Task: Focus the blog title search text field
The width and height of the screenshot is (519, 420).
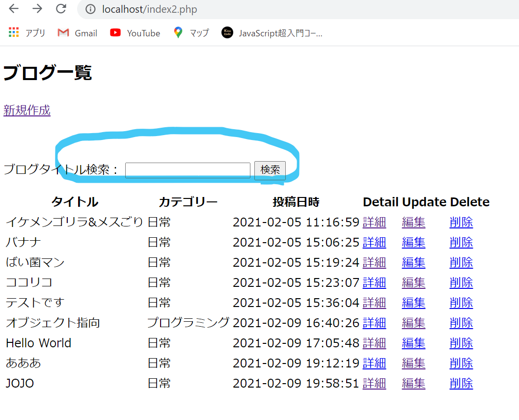Action: tap(188, 170)
